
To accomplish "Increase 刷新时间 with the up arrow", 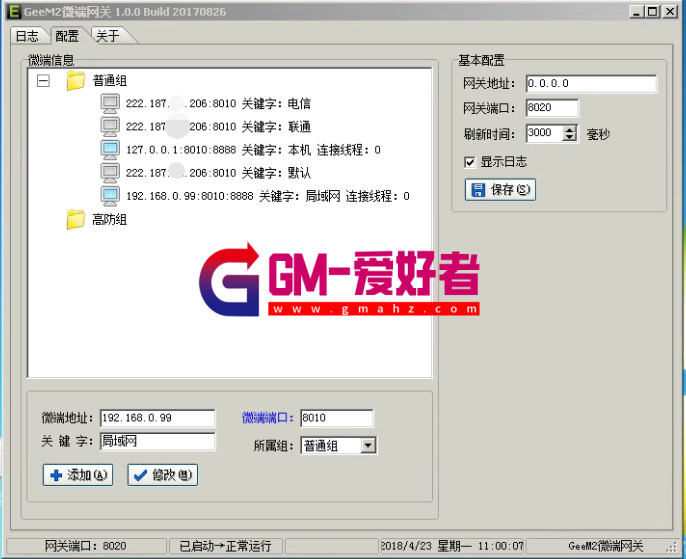I will point(569,129).
